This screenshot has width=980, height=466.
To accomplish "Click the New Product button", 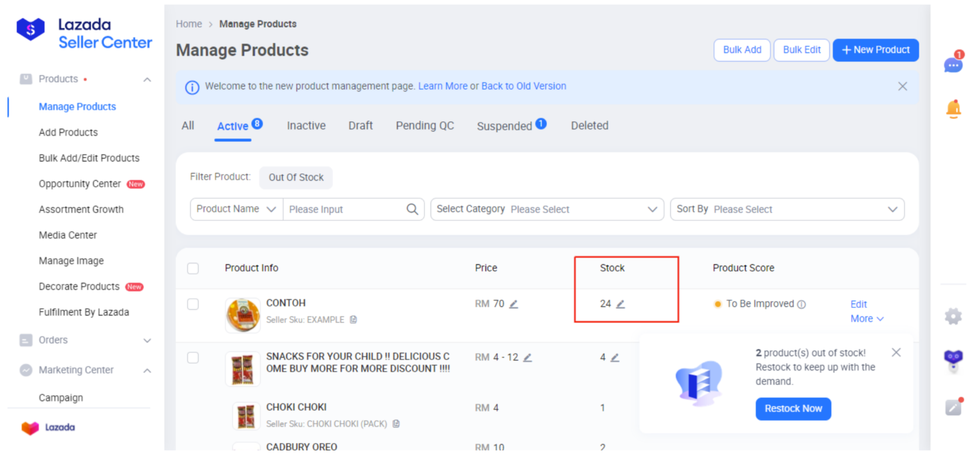I will coord(875,50).
